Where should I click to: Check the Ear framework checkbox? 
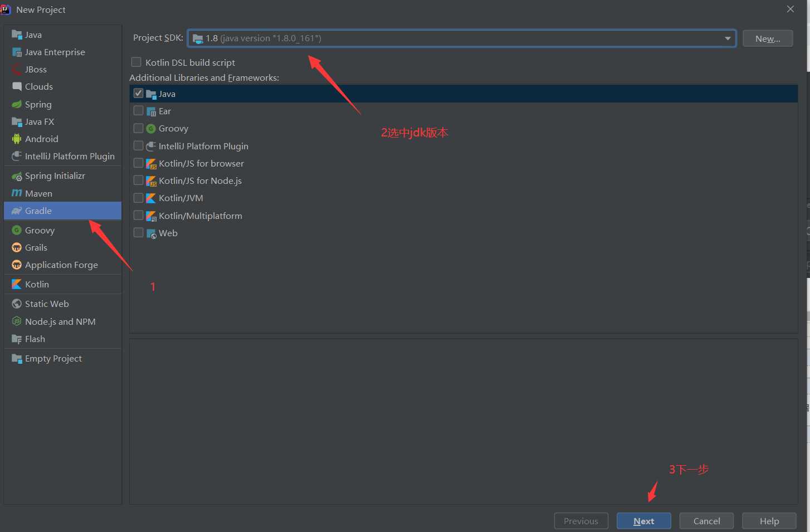pyautogui.click(x=139, y=111)
